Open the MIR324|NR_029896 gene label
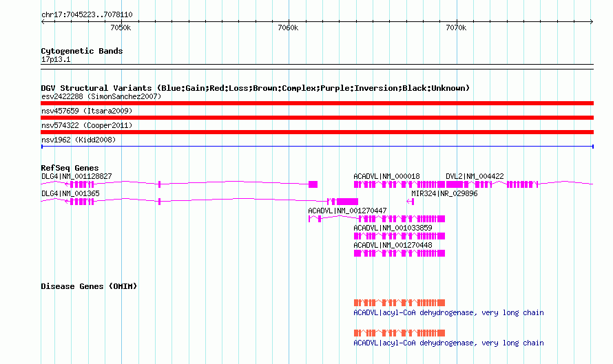The height and width of the screenshot is (364, 613). (x=444, y=193)
